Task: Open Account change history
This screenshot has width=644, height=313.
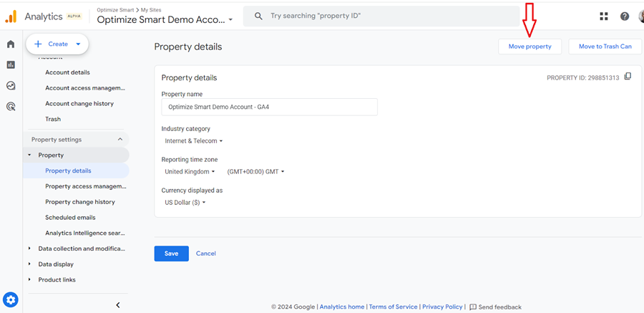Action: [79, 104]
